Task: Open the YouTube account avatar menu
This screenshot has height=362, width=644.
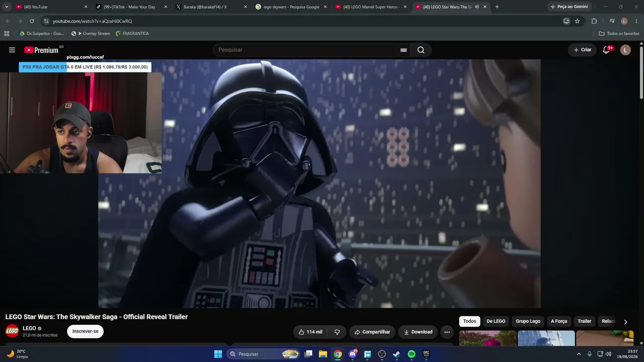Action: pyautogui.click(x=625, y=50)
